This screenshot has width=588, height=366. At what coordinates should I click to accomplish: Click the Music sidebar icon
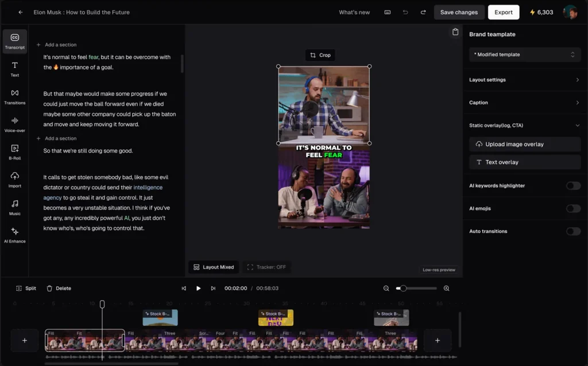tap(15, 207)
